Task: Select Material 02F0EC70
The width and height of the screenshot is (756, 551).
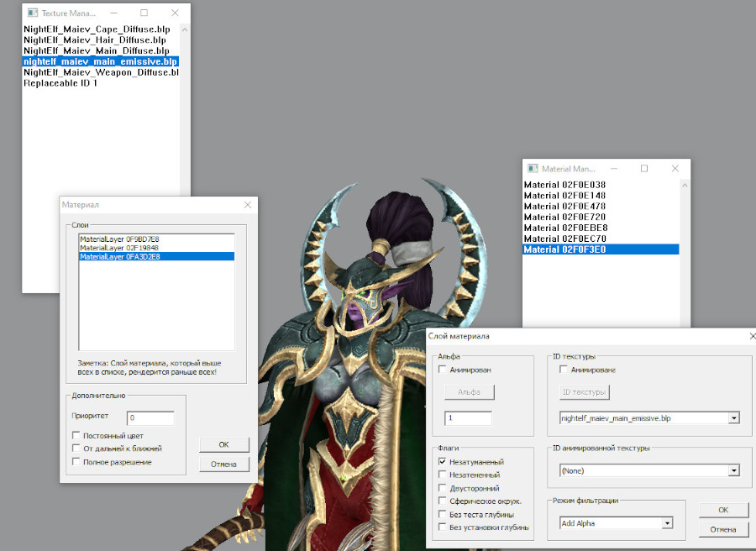Action: pyautogui.click(x=601, y=239)
